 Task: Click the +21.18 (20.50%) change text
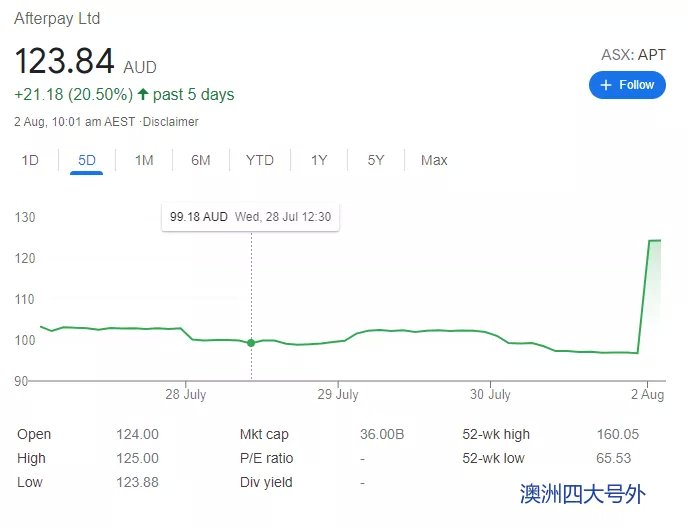click(73, 94)
